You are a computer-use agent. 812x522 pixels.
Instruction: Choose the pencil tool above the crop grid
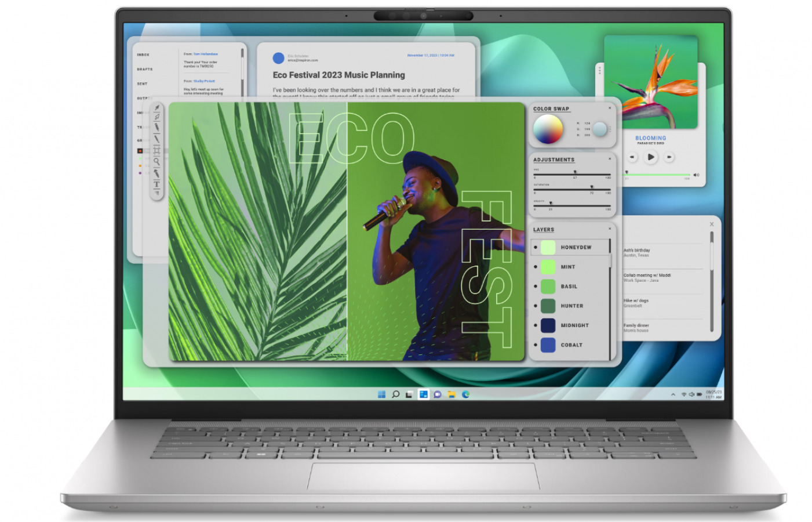[x=156, y=139]
